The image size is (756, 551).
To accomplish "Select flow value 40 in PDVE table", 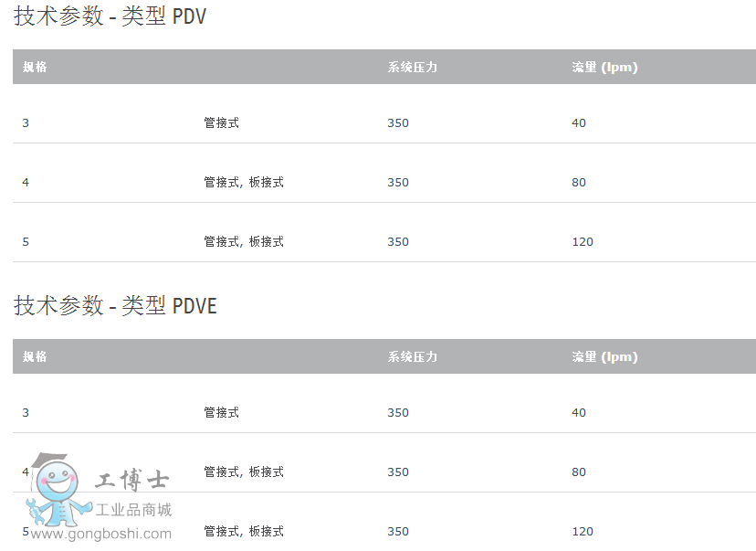I will coord(579,413).
